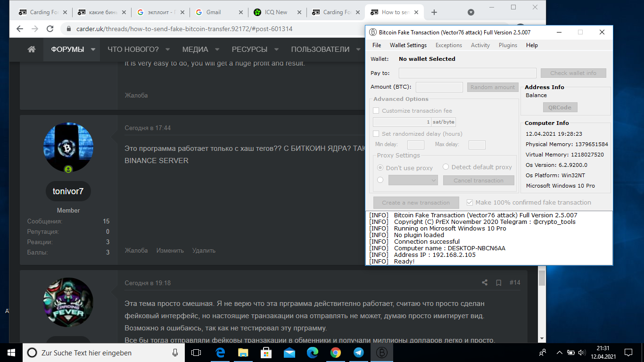Expand the ФОРУМЫ dropdown arrow
644x362 pixels.
point(93,49)
